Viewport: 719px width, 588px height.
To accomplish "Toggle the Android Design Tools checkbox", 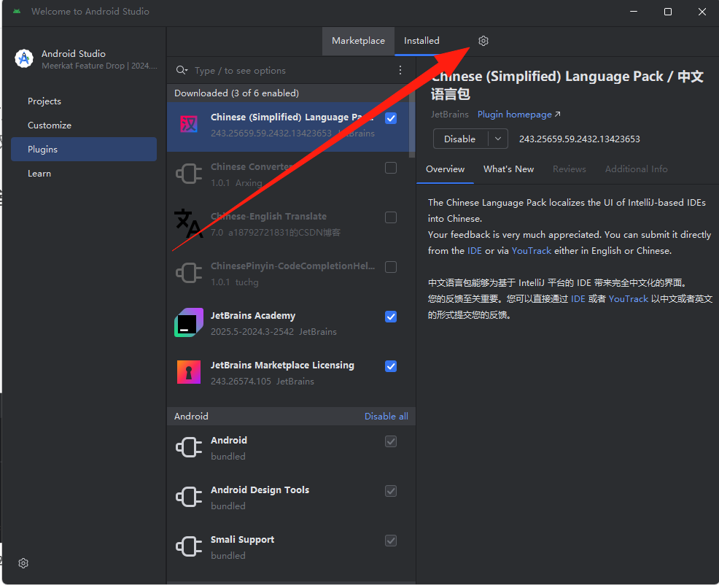I will coord(391,491).
